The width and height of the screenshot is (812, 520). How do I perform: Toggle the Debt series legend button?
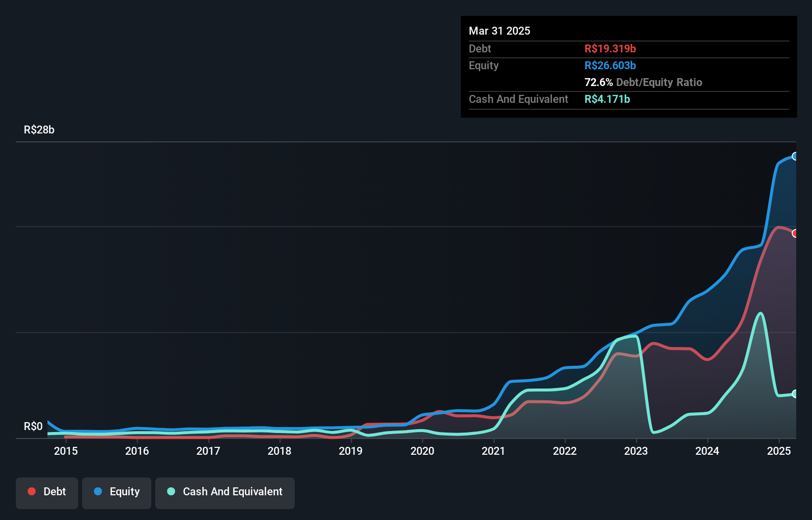pyautogui.click(x=47, y=493)
